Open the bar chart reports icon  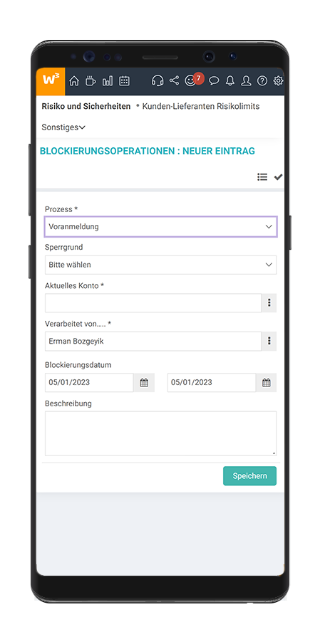click(108, 81)
